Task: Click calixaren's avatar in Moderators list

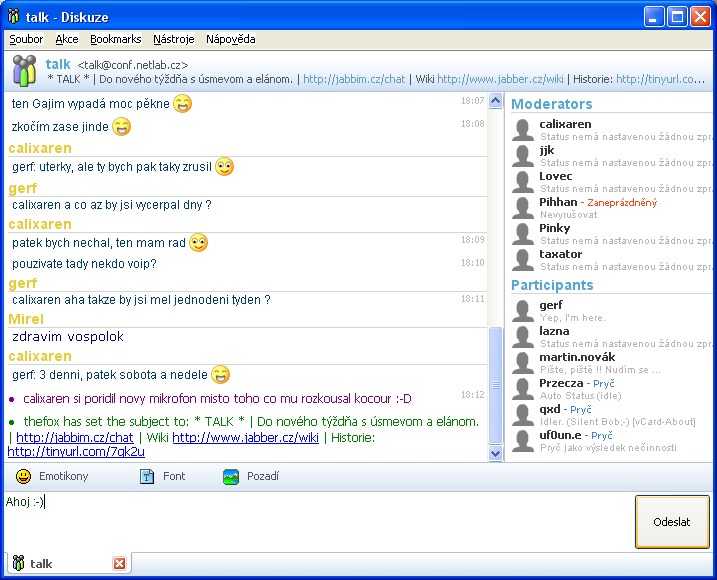Action: click(x=522, y=129)
